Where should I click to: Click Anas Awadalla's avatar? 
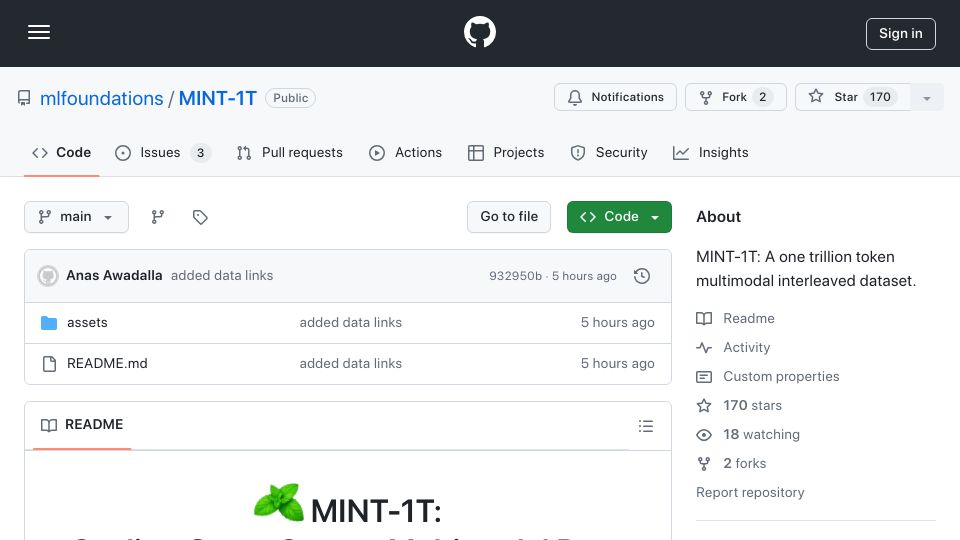tap(48, 276)
